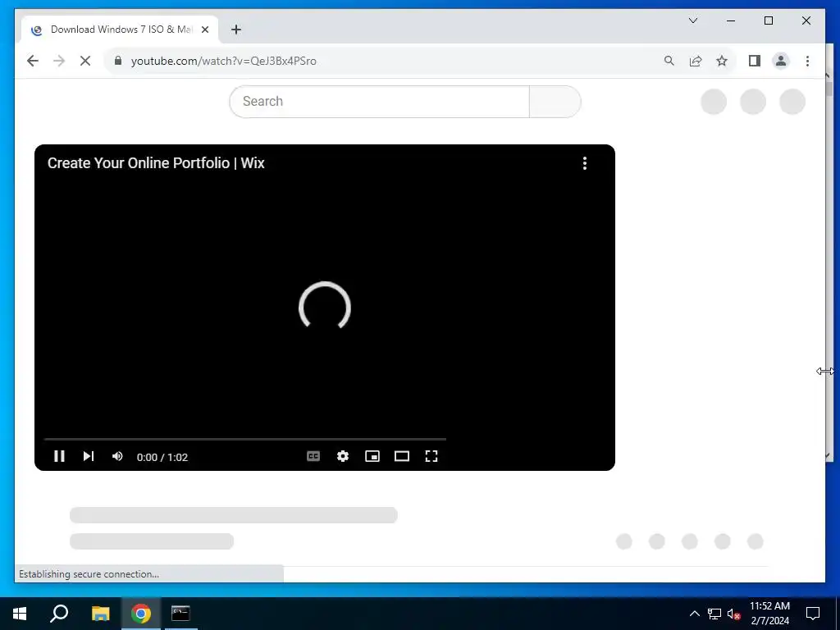
Task: Enable miniplayer mode
Action: click(372, 456)
